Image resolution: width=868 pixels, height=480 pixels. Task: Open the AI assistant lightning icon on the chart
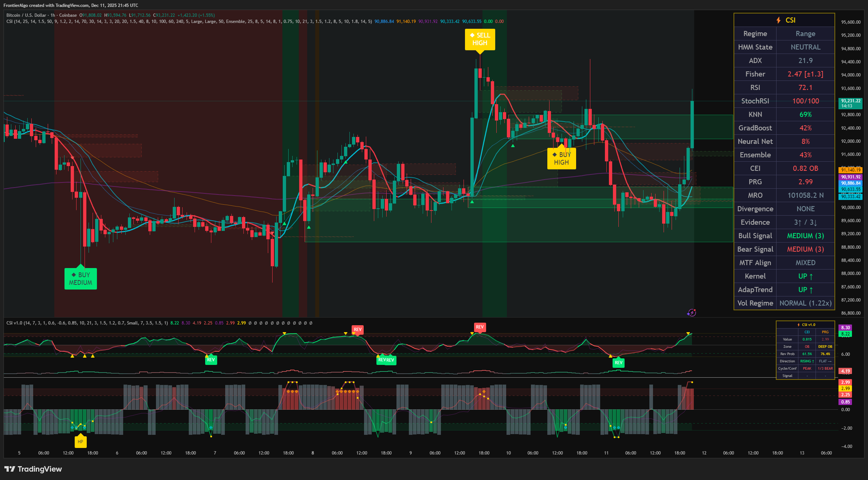pos(691,312)
